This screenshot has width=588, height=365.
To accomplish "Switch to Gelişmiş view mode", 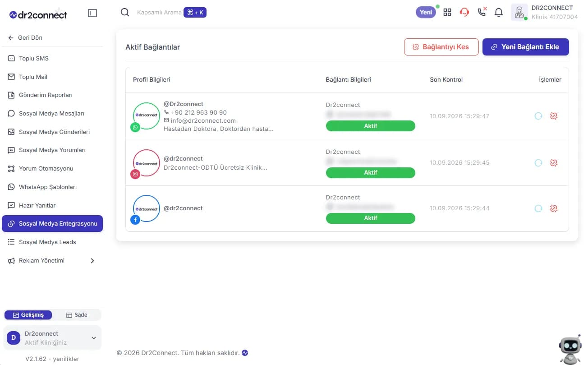I will click(x=28, y=315).
